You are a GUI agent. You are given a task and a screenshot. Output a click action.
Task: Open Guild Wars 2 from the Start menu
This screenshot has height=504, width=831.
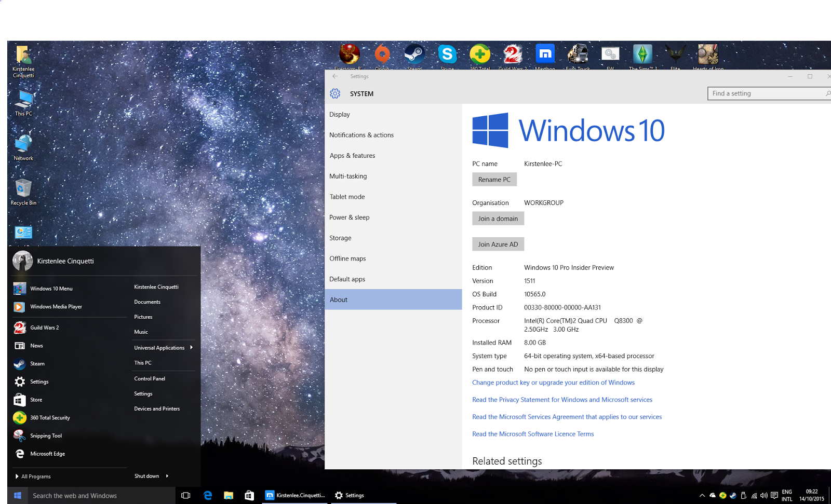point(44,328)
